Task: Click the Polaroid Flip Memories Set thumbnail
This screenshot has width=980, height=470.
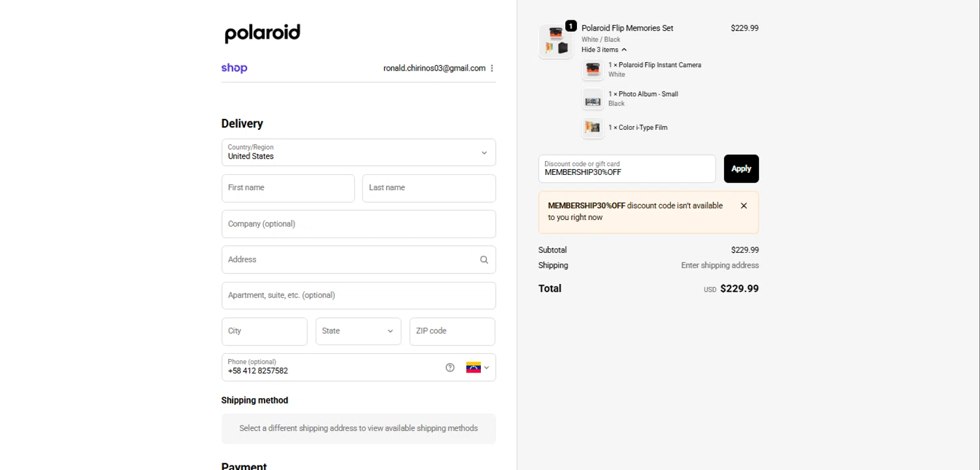Action: [x=556, y=41]
